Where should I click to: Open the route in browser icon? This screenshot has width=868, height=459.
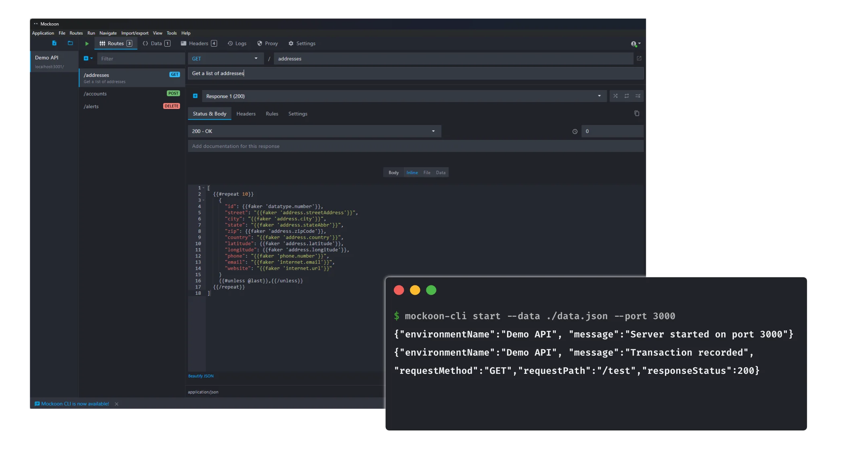point(639,59)
